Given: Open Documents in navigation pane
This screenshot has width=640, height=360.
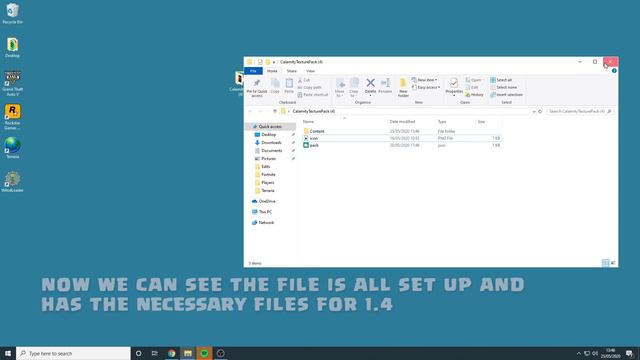Looking at the screenshot, I should click(271, 151).
